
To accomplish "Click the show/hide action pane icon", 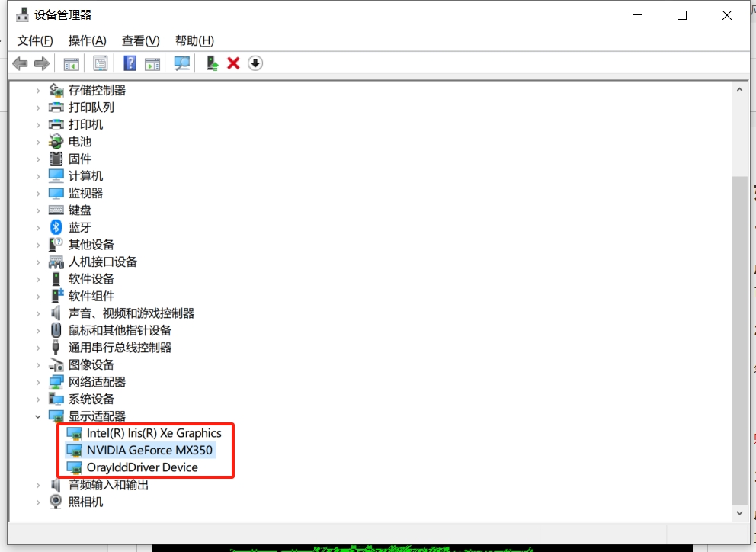I will pyautogui.click(x=152, y=63).
